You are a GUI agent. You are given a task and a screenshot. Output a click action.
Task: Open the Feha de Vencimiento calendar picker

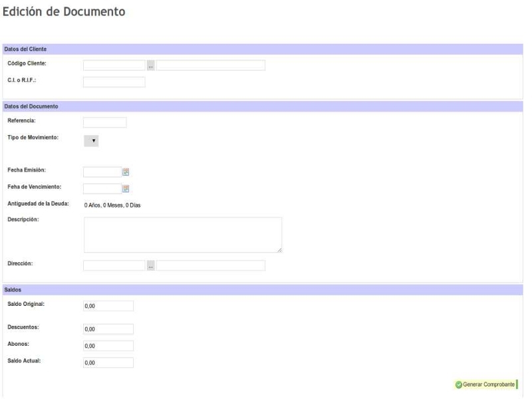(x=125, y=188)
